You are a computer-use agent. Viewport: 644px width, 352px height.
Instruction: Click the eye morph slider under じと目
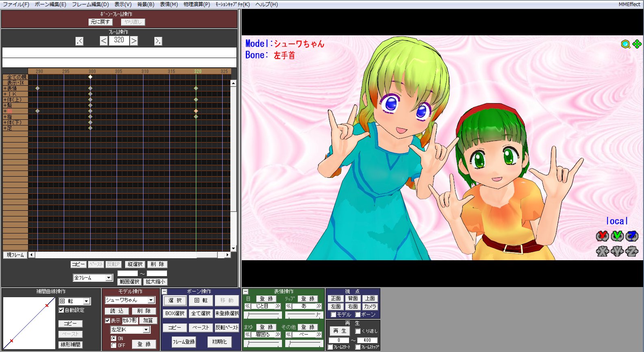pyautogui.click(x=262, y=315)
